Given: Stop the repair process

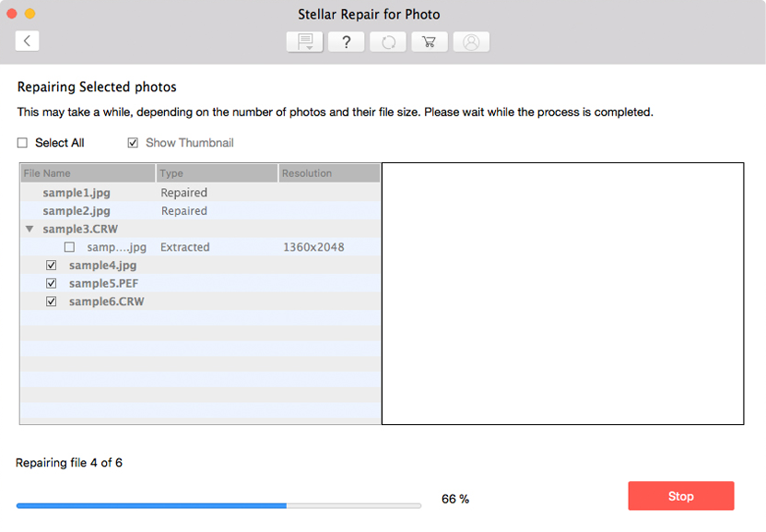Looking at the screenshot, I should 681,496.
